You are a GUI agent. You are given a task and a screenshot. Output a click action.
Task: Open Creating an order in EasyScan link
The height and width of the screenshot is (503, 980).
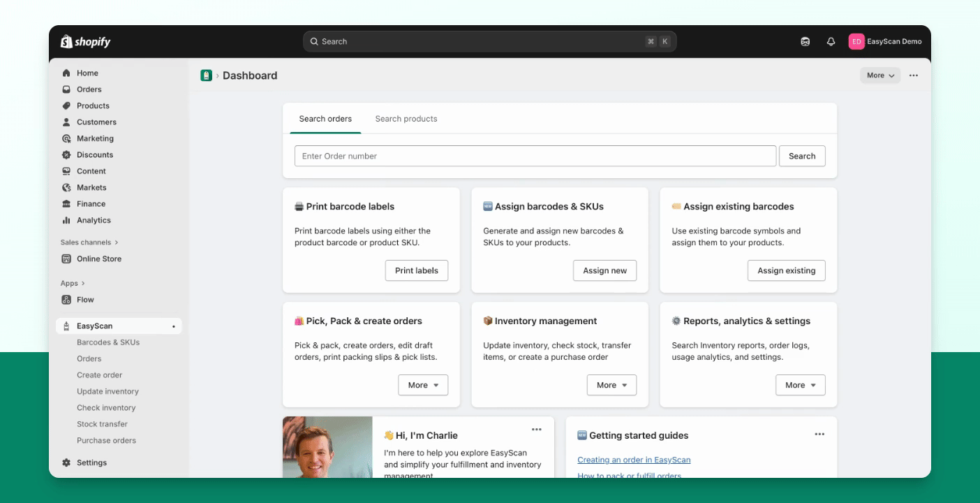coord(634,460)
